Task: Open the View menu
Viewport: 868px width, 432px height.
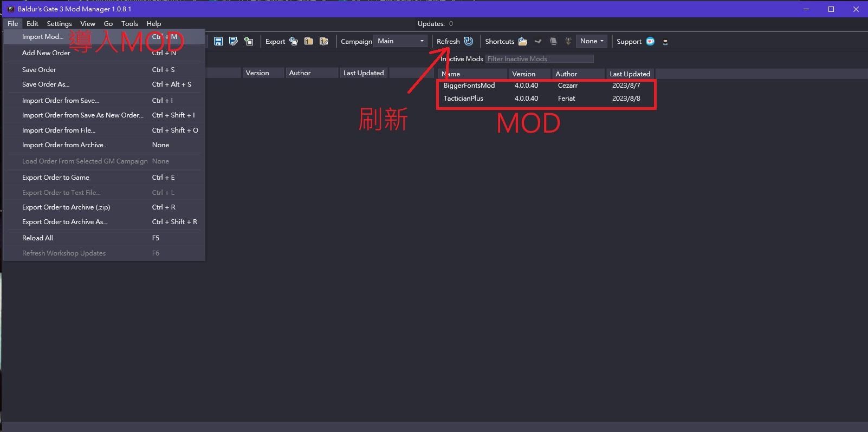Action: pos(88,23)
